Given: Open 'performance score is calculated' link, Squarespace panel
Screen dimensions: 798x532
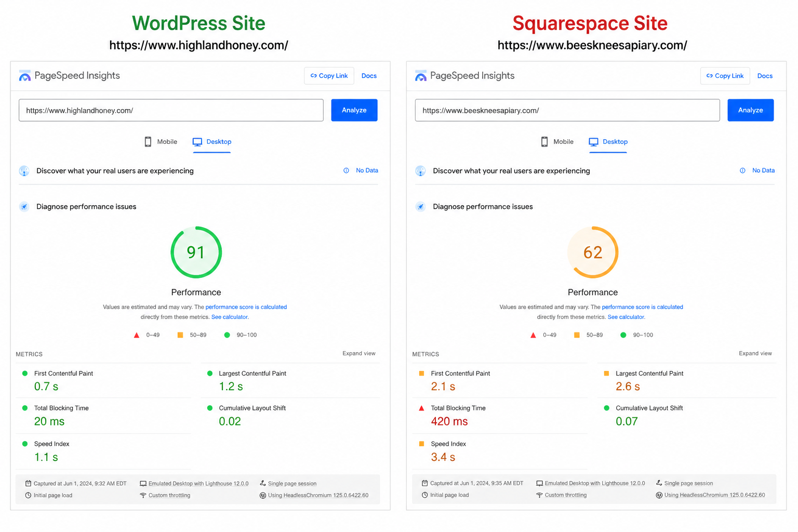Looking at the screenshot, I should pyautogui.click(x=643, y=307).
